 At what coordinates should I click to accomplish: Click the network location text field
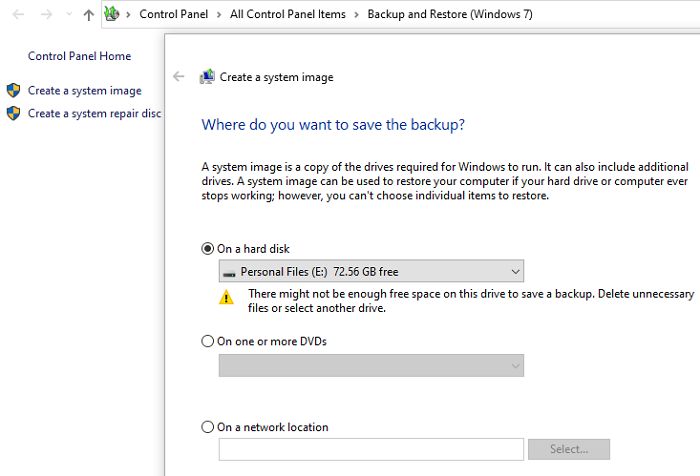point(371,449)
